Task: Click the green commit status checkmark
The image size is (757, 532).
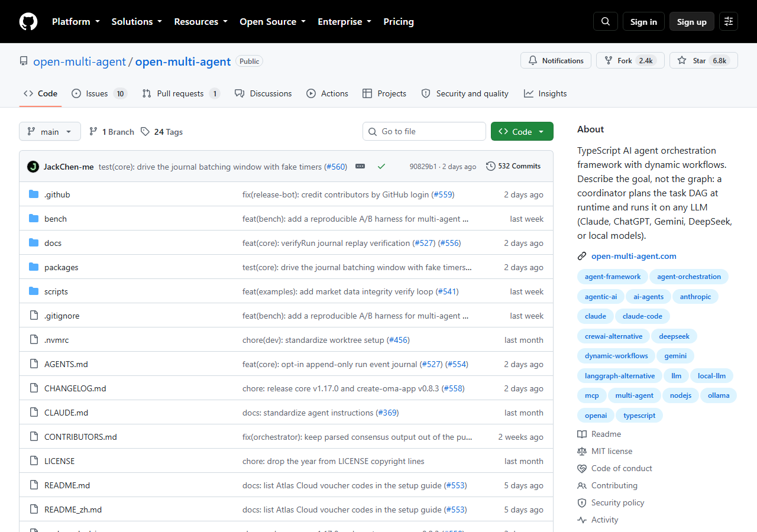Action: pos(381,167)
